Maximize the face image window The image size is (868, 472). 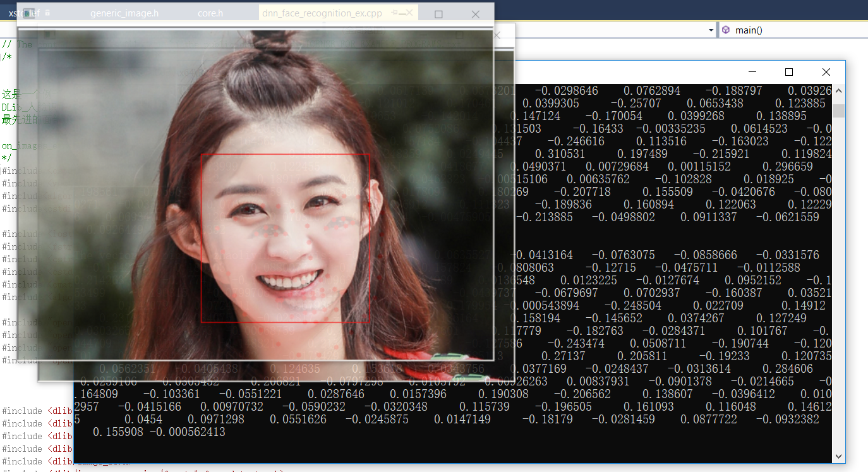point(438,13)
